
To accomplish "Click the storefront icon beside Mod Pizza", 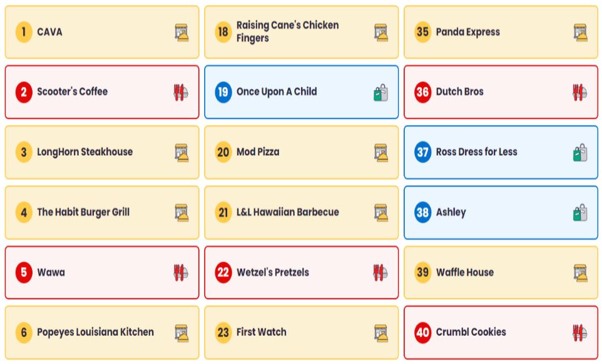I will 381,153.
